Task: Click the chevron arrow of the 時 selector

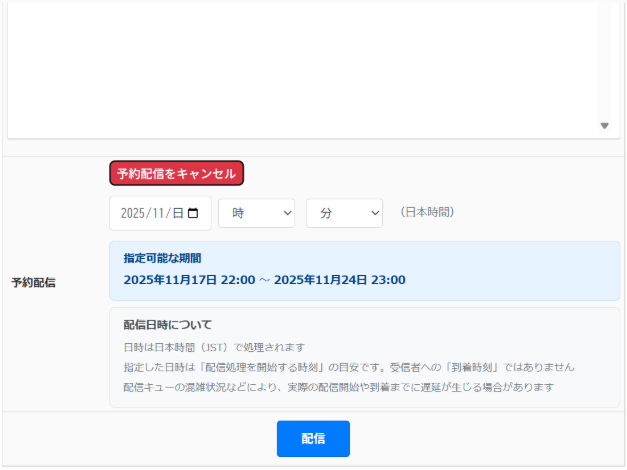Action: click(288, 213)
